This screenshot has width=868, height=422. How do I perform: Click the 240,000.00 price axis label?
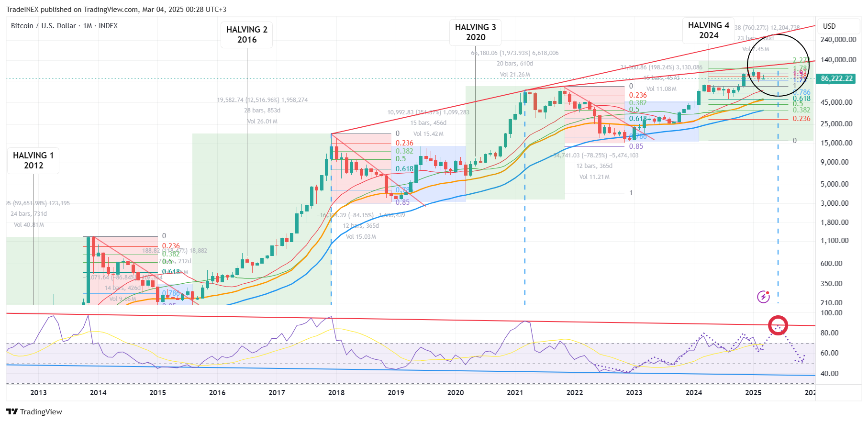pyautogui.click(x=838, y=40)
